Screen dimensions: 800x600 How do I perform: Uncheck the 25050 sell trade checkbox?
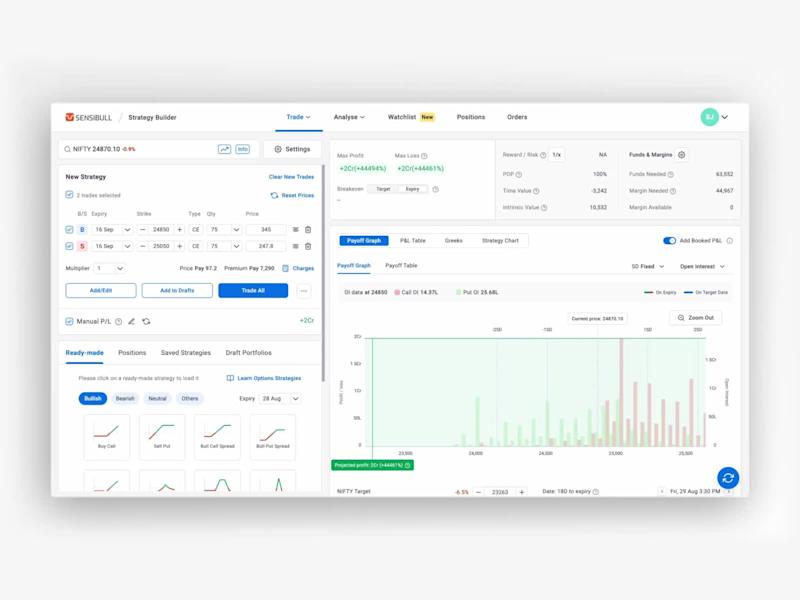click(x=69, y=246)
